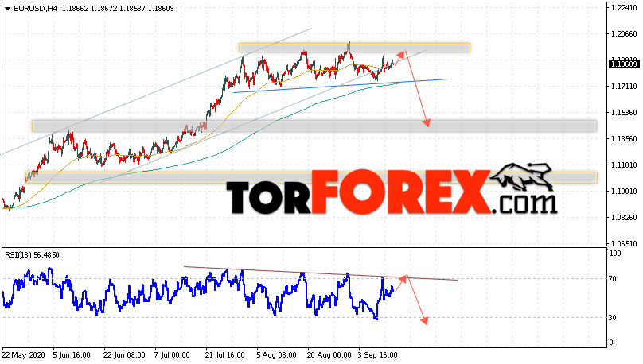The width and height of the screenshot is (643, 364).
Task: Select the EURUSD,H4 symbol label
Action: coord(36,9)
